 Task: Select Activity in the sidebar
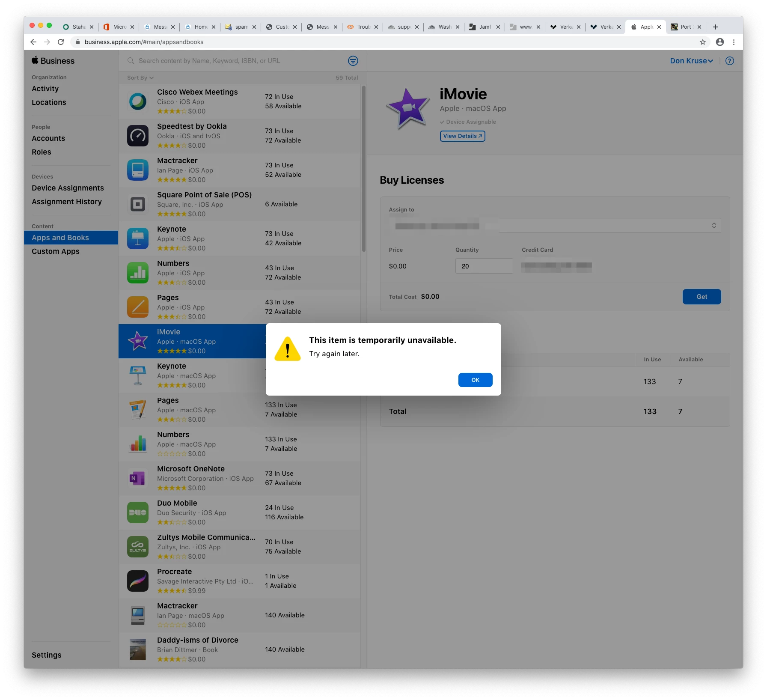click(x=45, y=89)
